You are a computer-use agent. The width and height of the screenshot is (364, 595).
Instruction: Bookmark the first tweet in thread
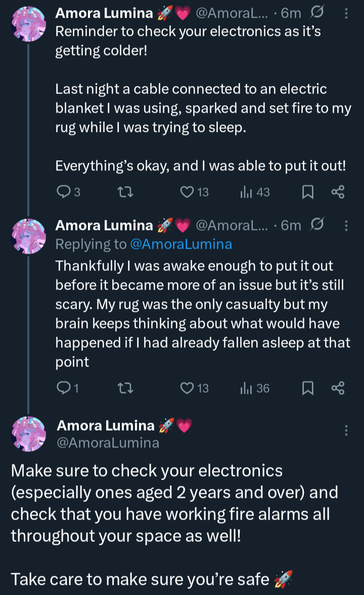[x=307, y=192]
